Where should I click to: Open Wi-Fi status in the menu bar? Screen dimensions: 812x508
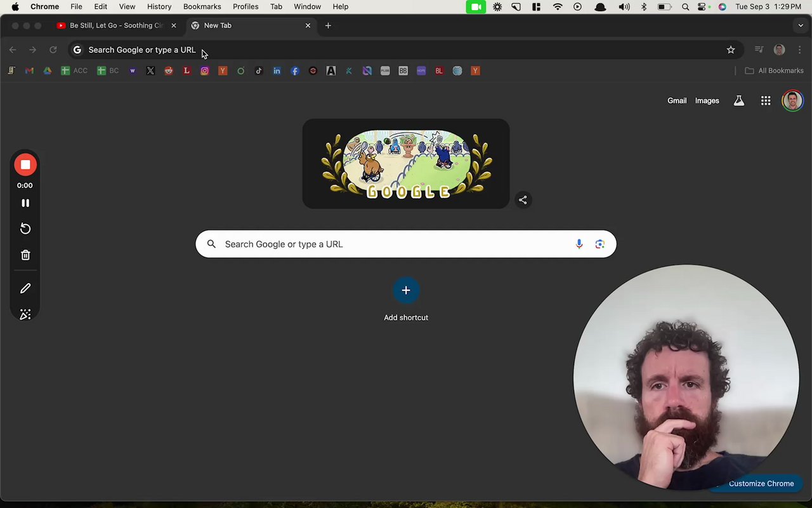[558, 6]
